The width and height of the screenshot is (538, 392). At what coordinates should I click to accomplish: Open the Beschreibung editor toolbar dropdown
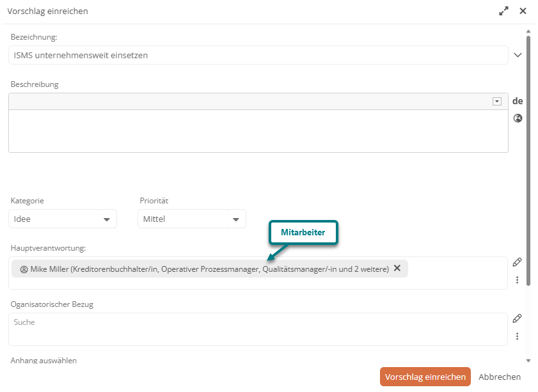[x=496, y=102]
